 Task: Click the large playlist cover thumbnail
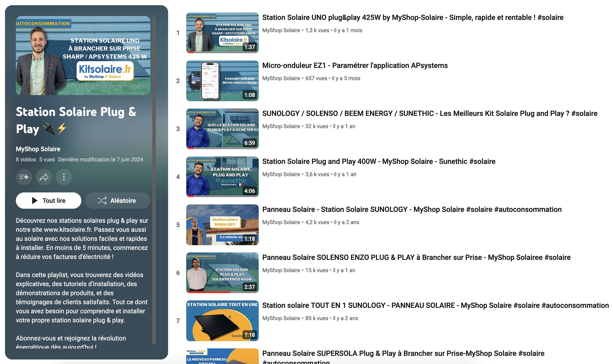[83, 55]
